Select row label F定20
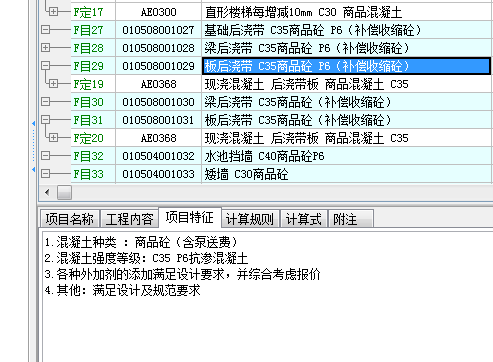493x362 pixels. click(x=88, y=138)
